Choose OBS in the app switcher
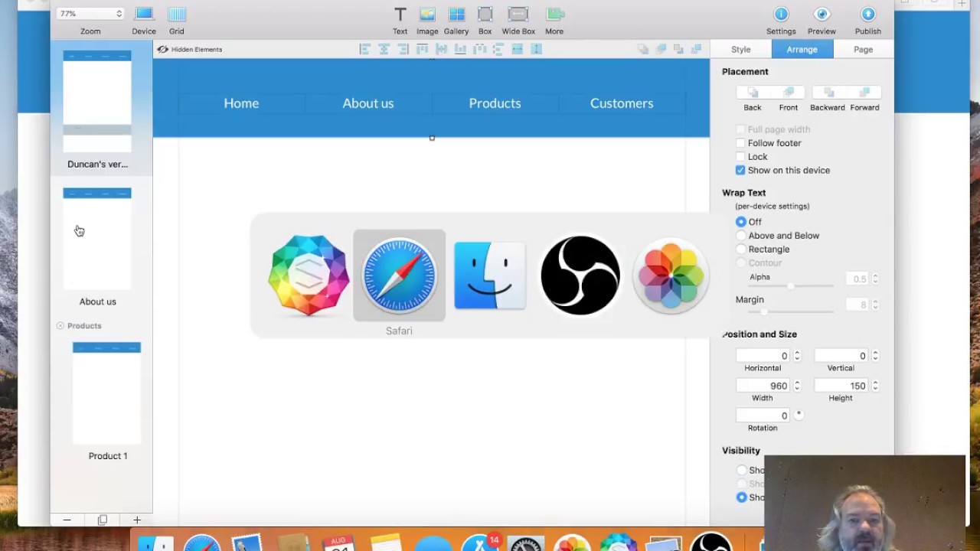This screenshot has width=980, height=551. [580, 275]
